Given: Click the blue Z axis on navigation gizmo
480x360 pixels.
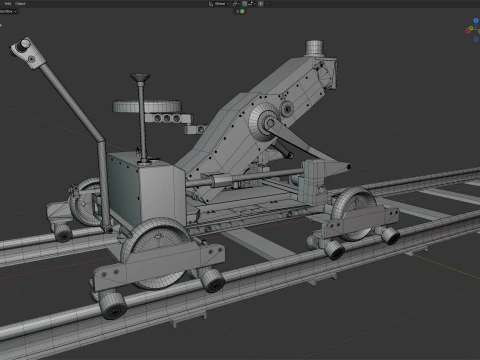Looking at the screenshot, I should [476, 20].
